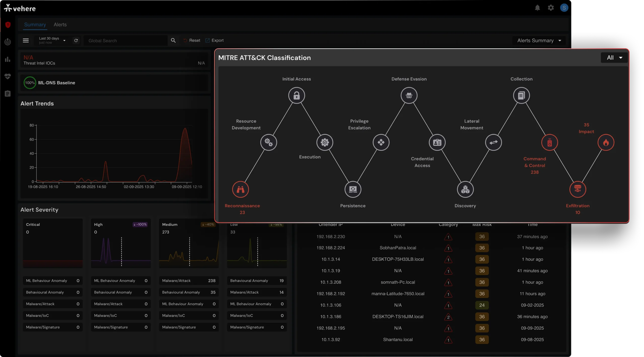The height and width of the screenshot is (357, 644).
Task: Click the Global Search input field
Action: pyautogui.click(x=126, y=41)
